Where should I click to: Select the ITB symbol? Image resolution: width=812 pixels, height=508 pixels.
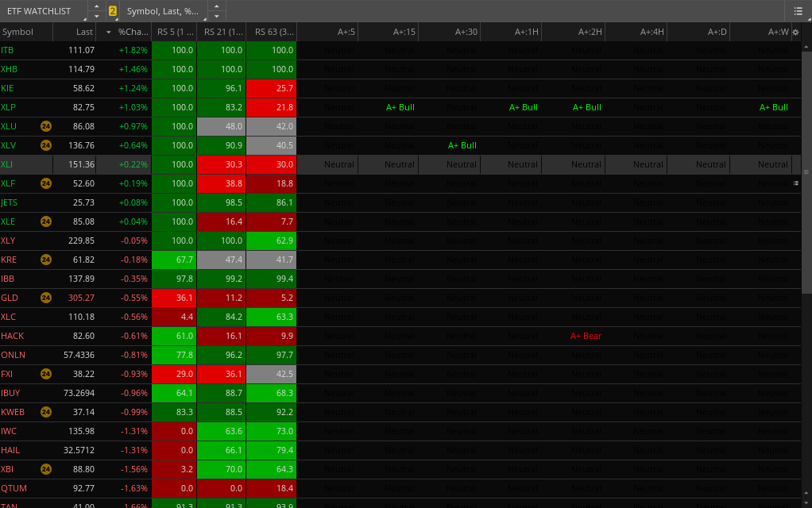point(7,50)
